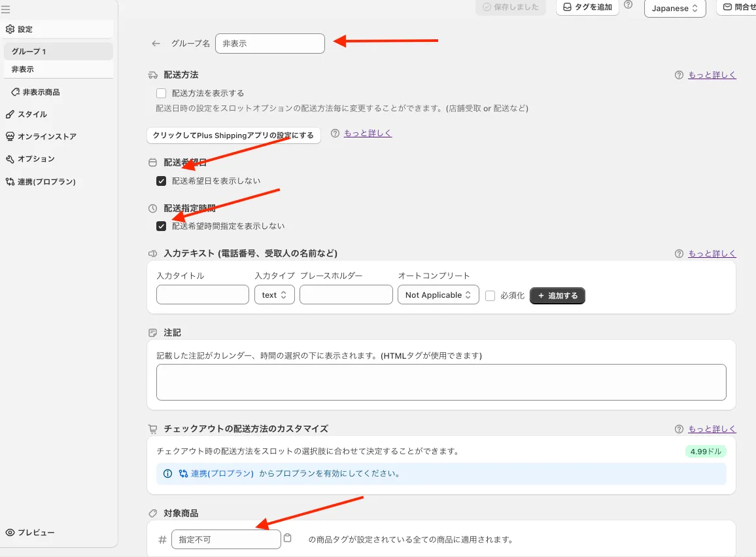The height and width of the screenshot is (557, 756).
Task: Click help icon in チェックアウトの配送方法 row
Action: point(679,429)
